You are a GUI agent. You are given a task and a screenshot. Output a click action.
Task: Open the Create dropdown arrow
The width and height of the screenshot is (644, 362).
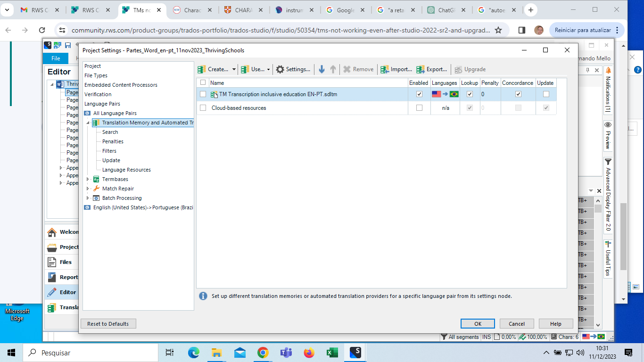pos(234,69)
